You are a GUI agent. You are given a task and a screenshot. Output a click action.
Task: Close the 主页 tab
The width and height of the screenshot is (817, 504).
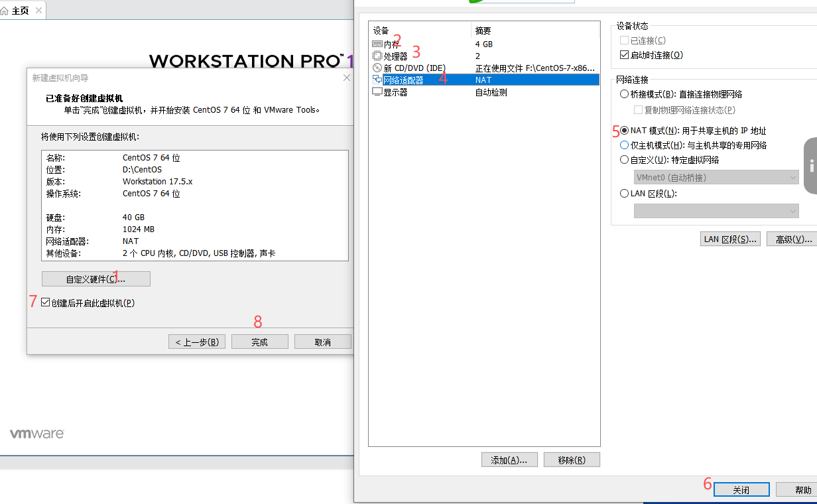(x=38, y=11)
